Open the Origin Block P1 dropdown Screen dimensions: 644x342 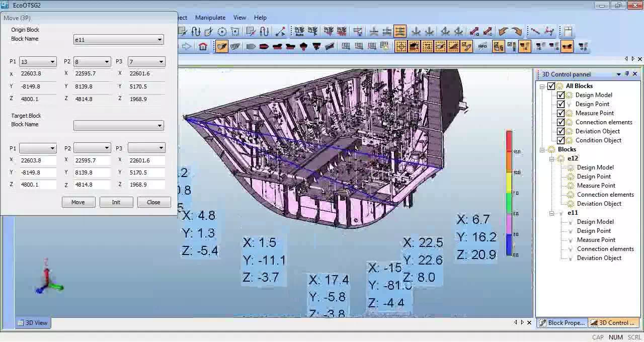(52, 62)
